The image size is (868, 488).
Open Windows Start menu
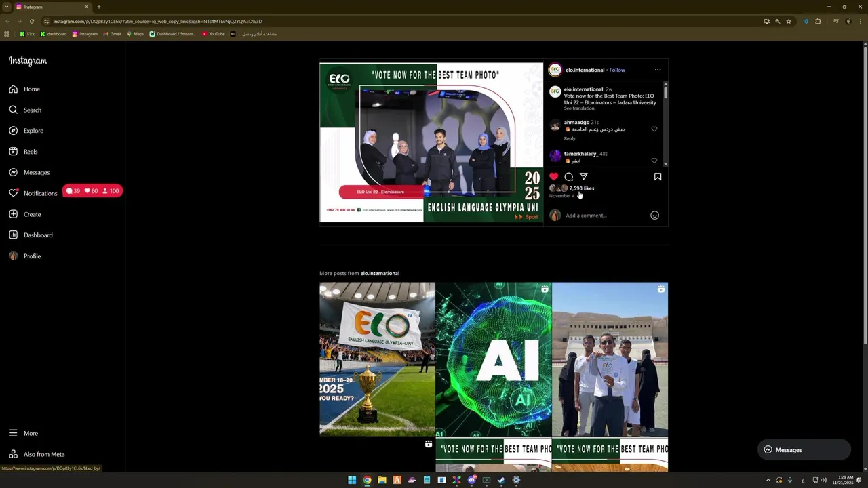tap(352, 480)
